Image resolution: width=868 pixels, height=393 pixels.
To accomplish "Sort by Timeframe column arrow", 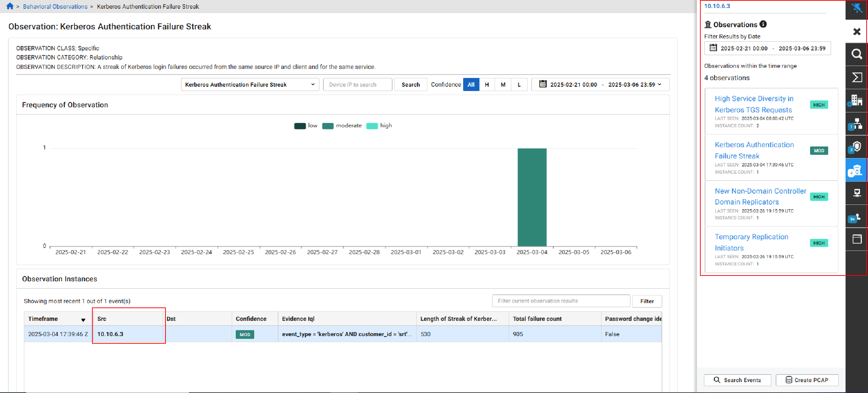I will 83,320.
